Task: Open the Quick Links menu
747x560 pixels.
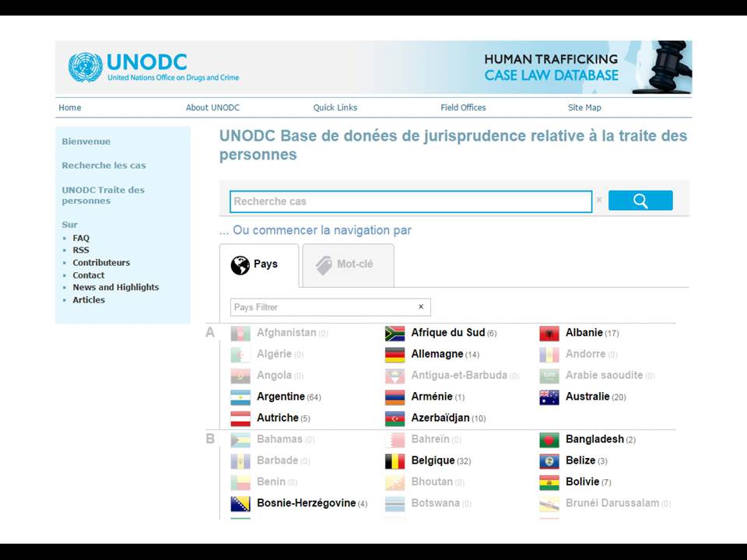Action: (x=335, y=107)
